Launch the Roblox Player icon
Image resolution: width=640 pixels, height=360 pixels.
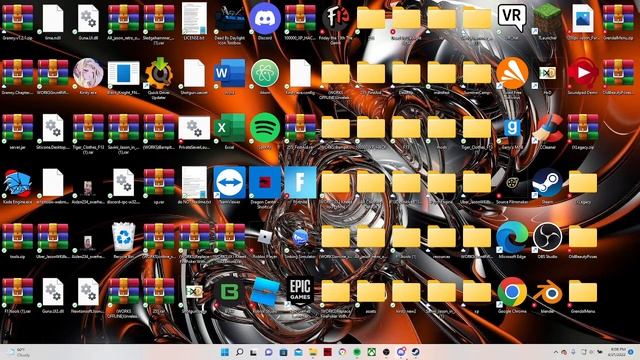point(265,238)
